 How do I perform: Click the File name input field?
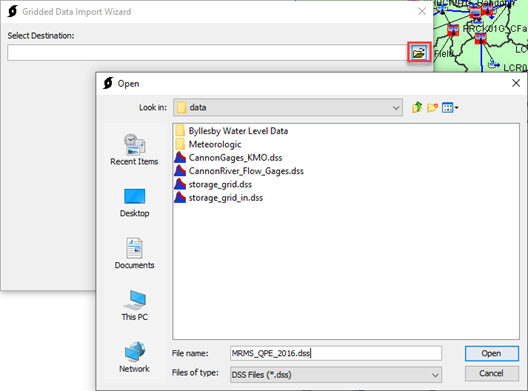(336, 353)
